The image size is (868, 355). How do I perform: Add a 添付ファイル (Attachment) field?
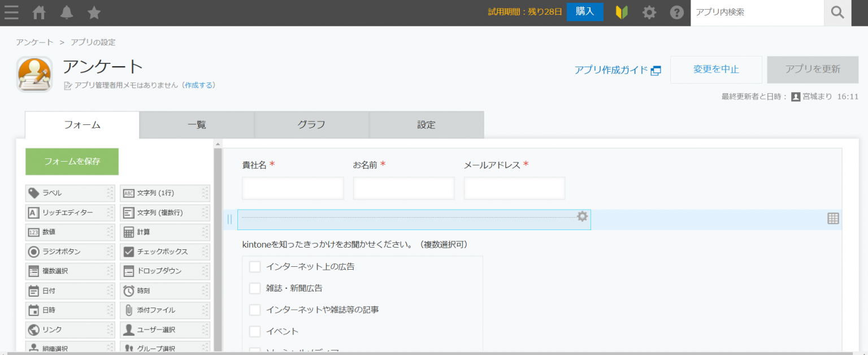164,310
